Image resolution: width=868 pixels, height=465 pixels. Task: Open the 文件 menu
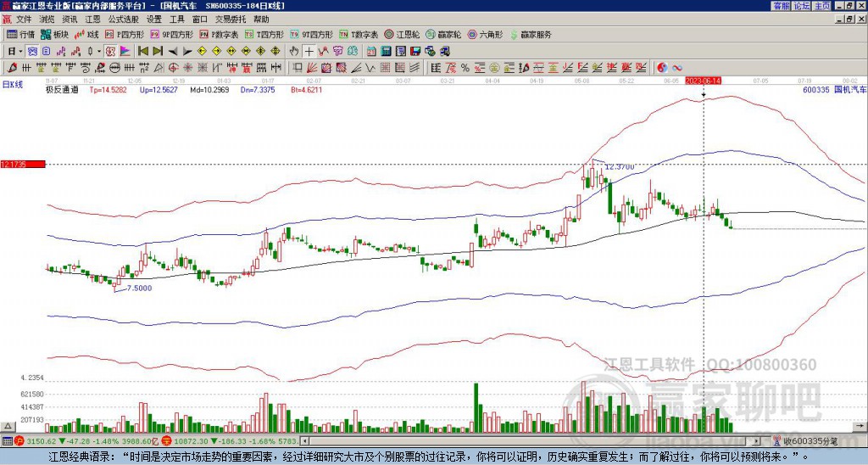click(24, 20)
